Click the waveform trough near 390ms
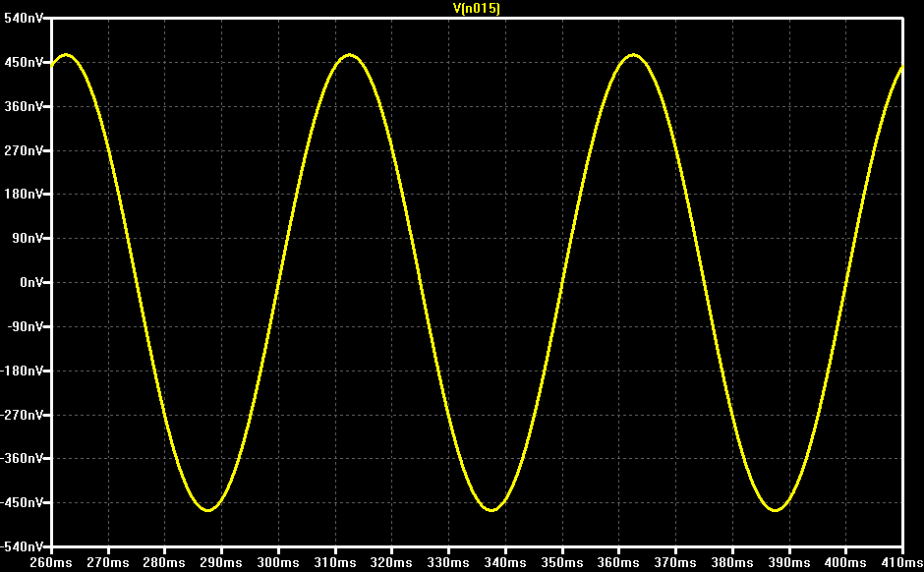 pos(775,509)
